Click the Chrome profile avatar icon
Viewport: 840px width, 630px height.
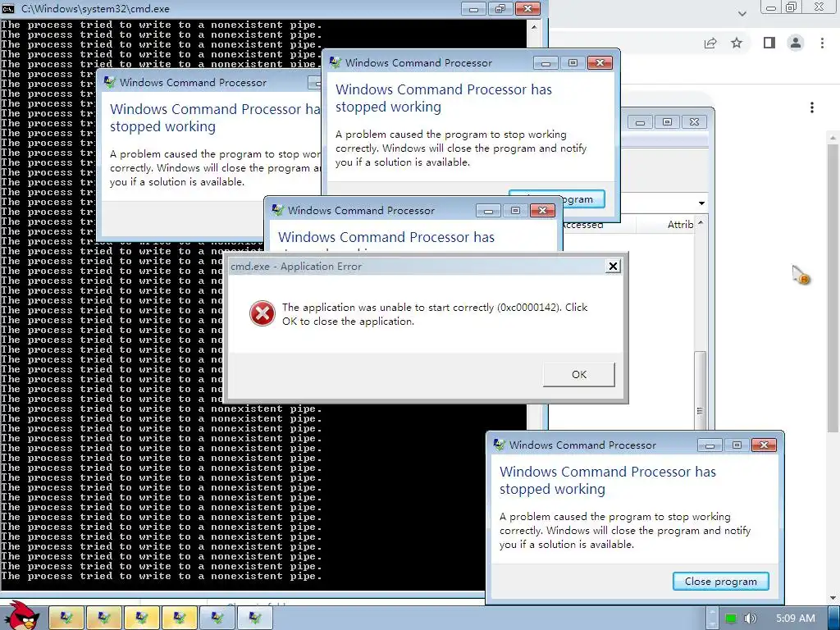[x=796, y=43]
